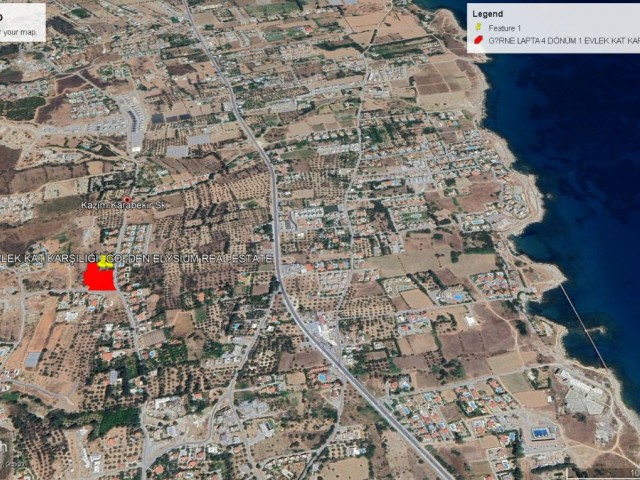Viewport: 640px width, 480px height.
Task: Click the yellow pushpin icon in Legend
Action: point(478,28)
